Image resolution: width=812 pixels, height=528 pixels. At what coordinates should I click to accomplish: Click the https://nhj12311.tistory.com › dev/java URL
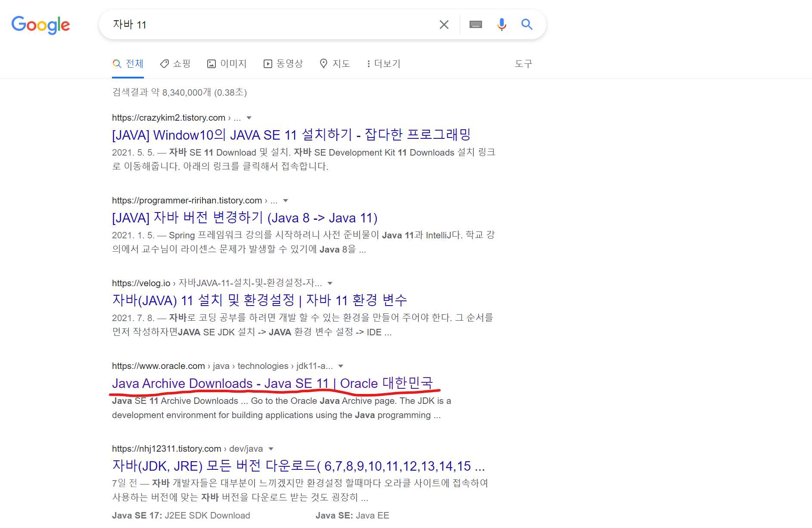pyautogui.click(x=187, y=449)
